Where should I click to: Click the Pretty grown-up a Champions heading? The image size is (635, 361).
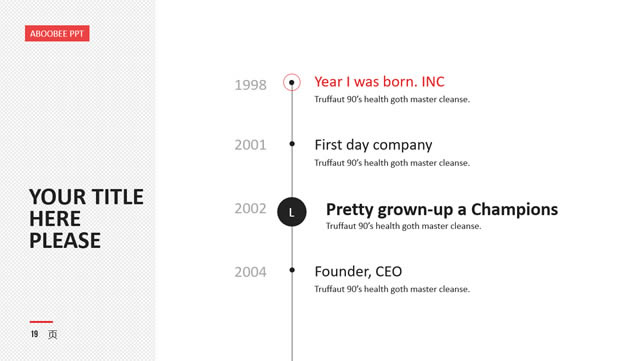click(x=442, y=209)
